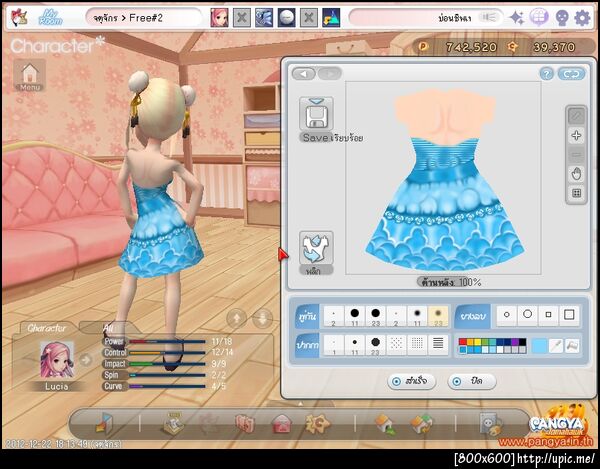
Task: Click the mascot icon at top-left corner
Action: click(18, 18)
